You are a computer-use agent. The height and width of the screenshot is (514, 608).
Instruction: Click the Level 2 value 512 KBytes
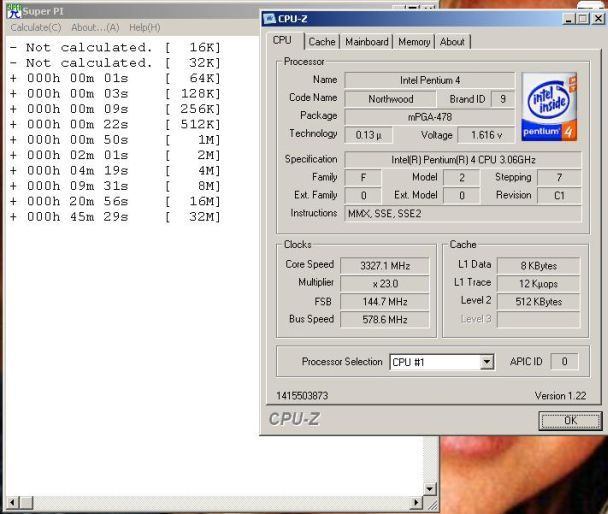click(538, 302)
